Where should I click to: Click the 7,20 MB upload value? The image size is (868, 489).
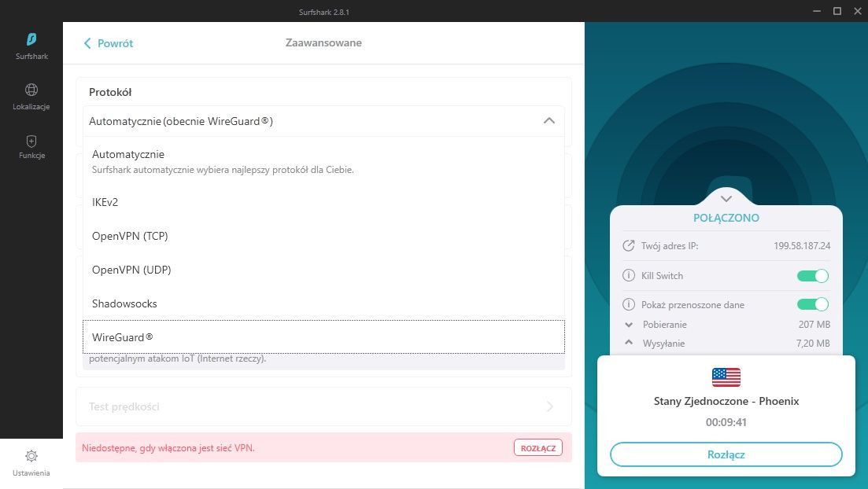(x=813, y=344)
